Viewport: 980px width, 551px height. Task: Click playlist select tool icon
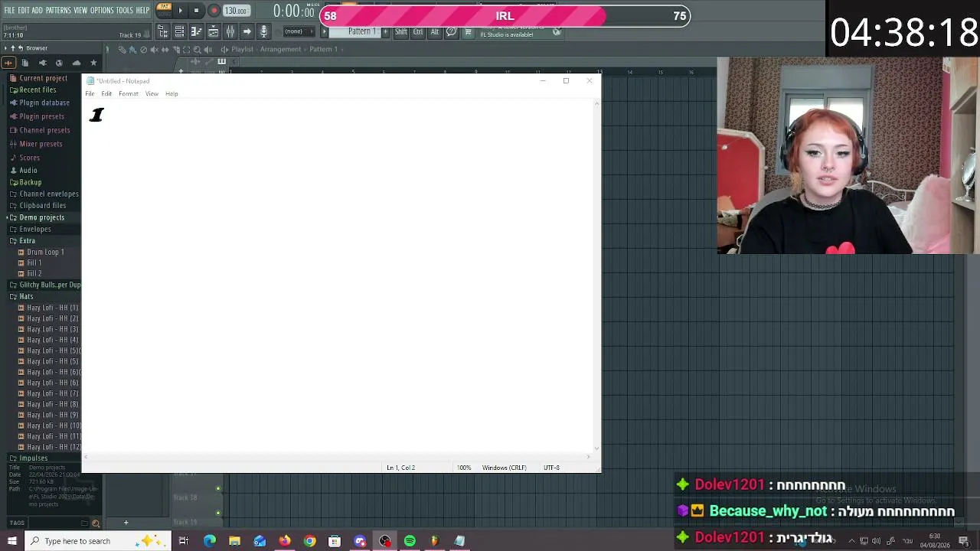point(186,49)
